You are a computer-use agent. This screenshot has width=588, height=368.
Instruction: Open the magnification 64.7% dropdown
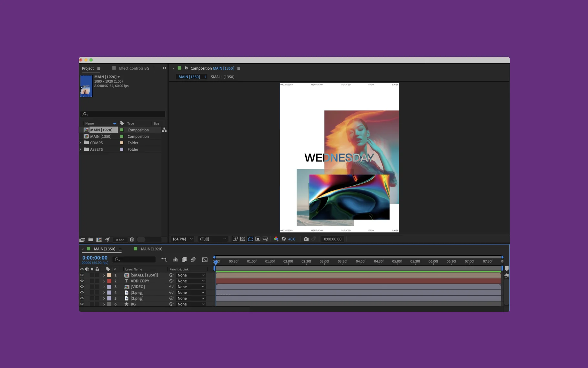tap(183, 239)
